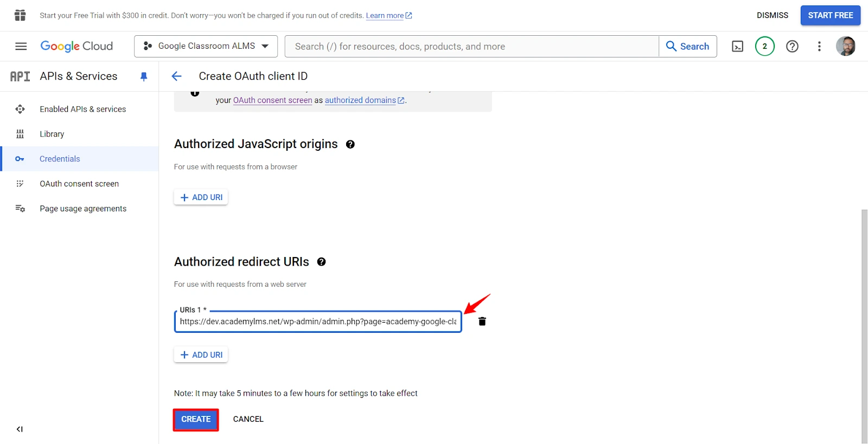Activate the Cloud Shell terminal icon

coord(738,47)
